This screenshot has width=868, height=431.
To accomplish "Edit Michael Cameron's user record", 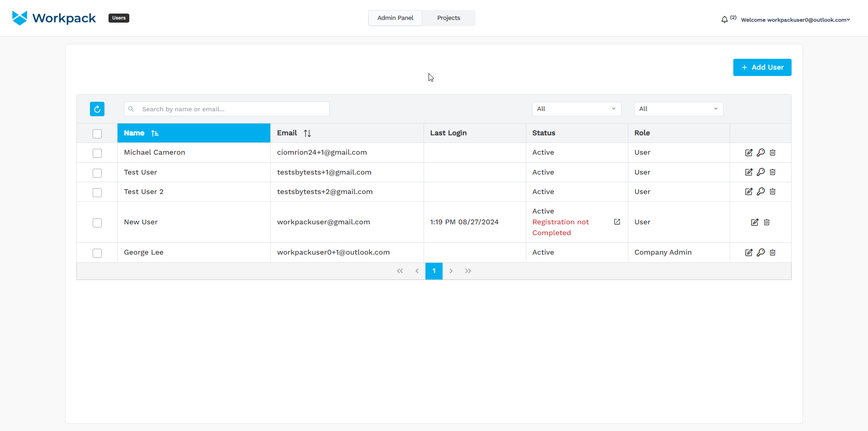I will 749,152.
